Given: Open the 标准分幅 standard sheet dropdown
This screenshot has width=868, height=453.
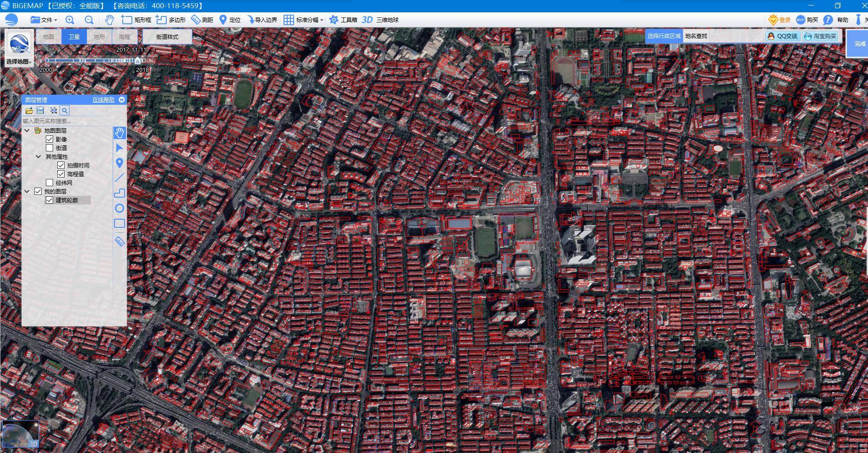Looking at the screenshot, I should [303, 20].
